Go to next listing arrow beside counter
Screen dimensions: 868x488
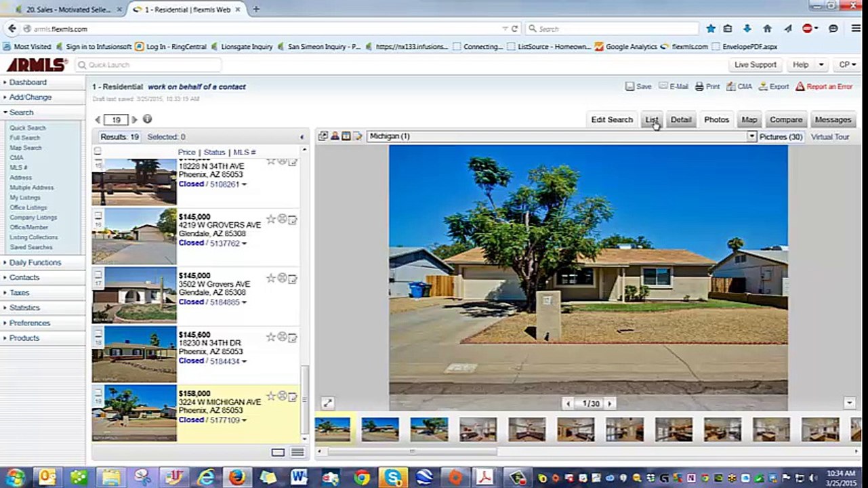point(134,120)
